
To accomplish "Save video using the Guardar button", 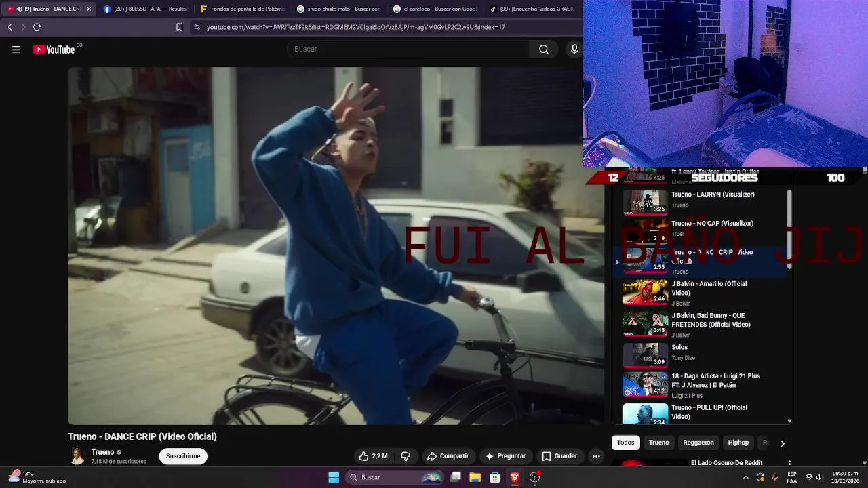I will (x=559, y=456).
